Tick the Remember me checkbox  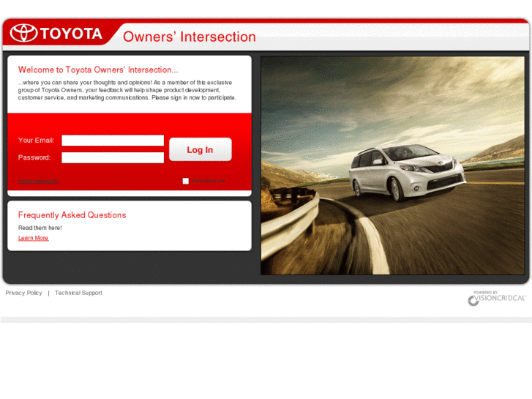(x=186, y=181)
